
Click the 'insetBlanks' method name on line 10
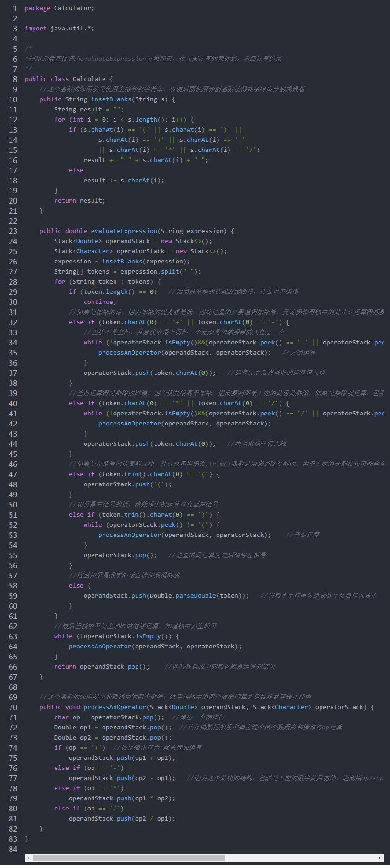coord(111,99)
